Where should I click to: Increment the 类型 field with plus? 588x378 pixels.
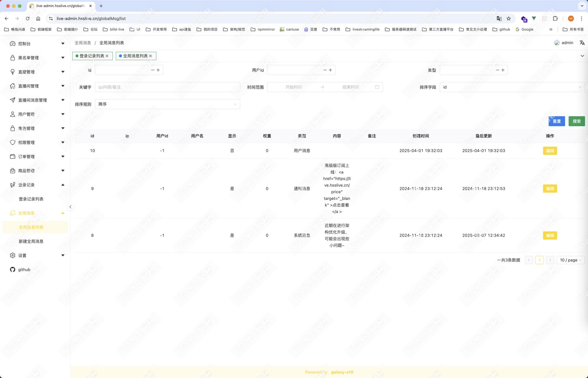[x=503, y=70]
